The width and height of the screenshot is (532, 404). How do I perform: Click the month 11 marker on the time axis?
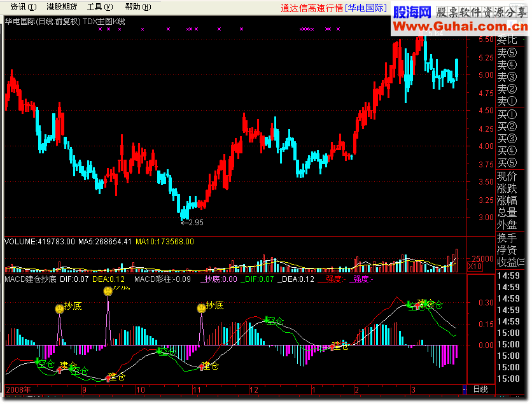pyautogui.click(x=197, y=390)
